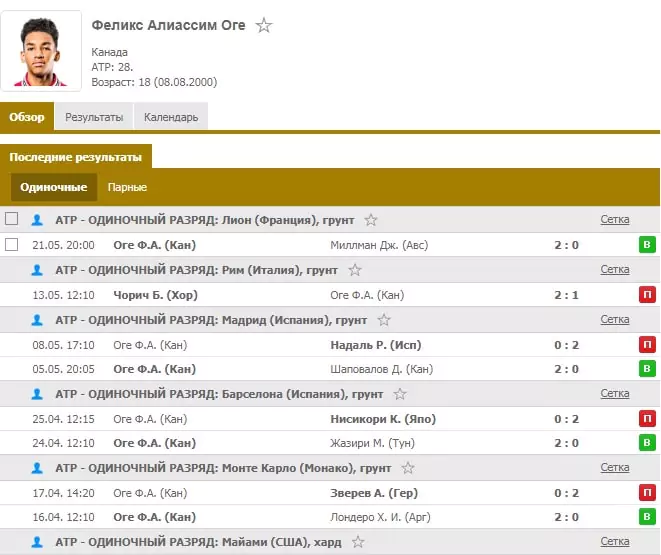Click opponent name Зверев А. (Гер)

pos(374,493)
